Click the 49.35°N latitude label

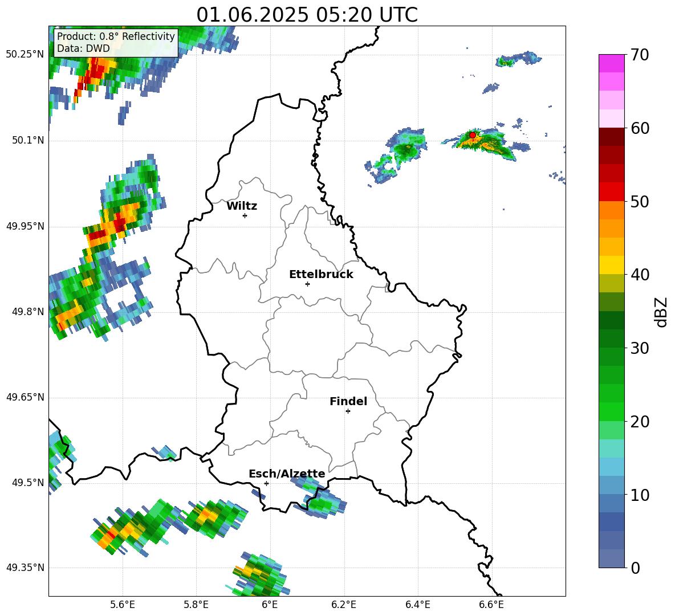[25, 568]
